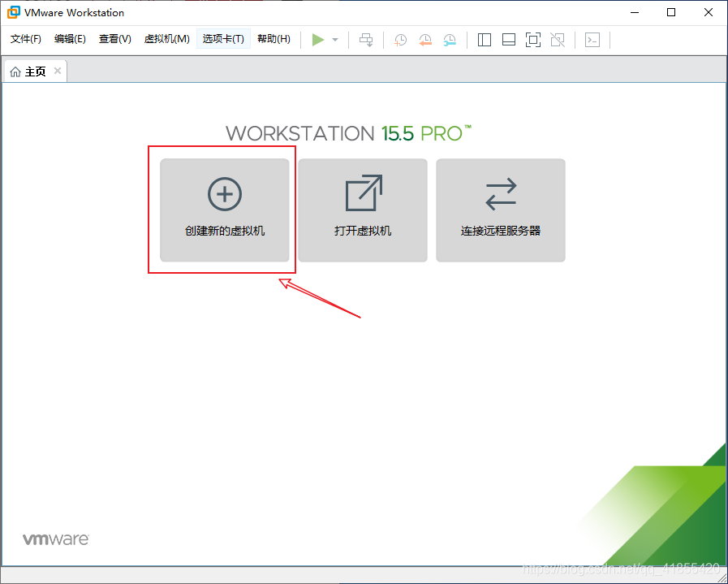Close the VMware Workstation window

[708, 12]
